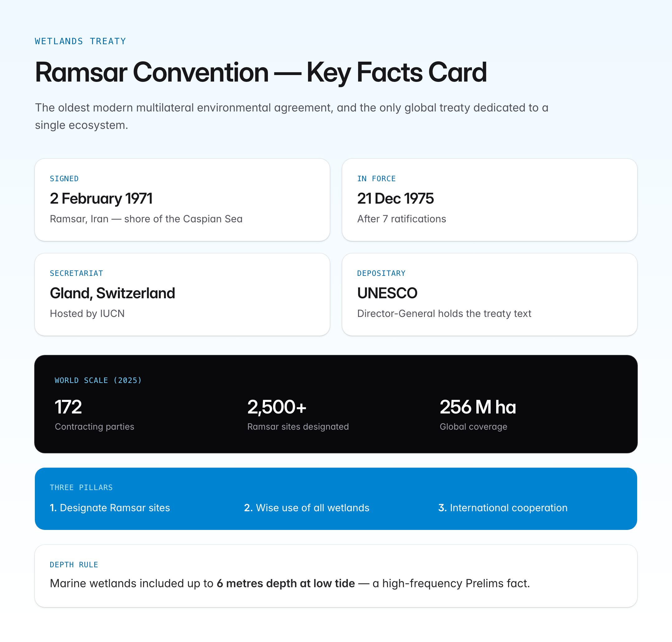The width and height of the screenshot is (672, 642).
Task: Click the Director-General holds the treaty text
Action: (444, 314)
